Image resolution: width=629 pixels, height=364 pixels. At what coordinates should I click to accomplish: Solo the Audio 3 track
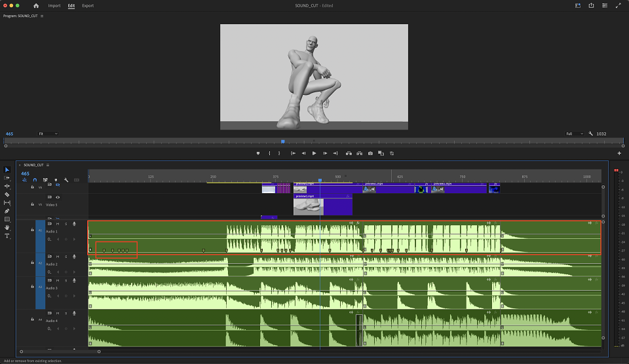pos(66,281)
